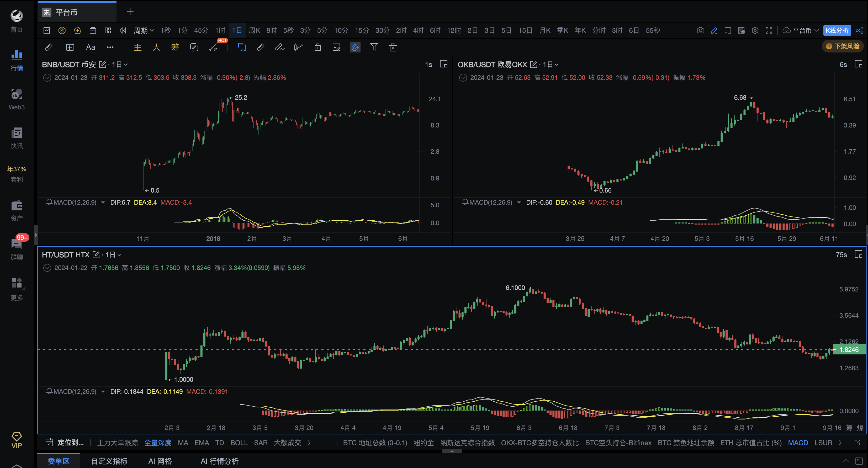Click 定位到... locate date button
This screenshot has width=868, height=468.
click(x=65, y=442)
